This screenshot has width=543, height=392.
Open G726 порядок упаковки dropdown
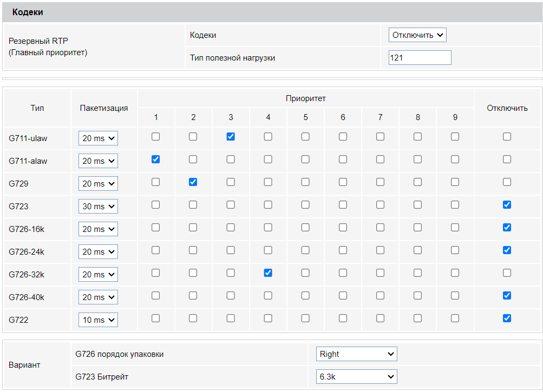pos(356,354)
